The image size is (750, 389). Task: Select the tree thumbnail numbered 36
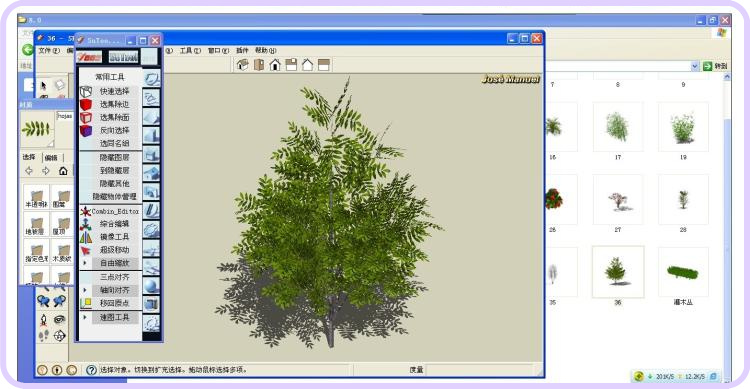coord(618,271)
